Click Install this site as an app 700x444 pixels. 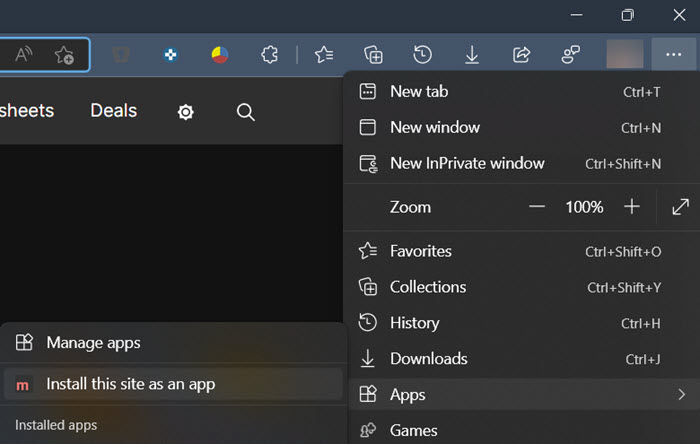click(130, 384)
